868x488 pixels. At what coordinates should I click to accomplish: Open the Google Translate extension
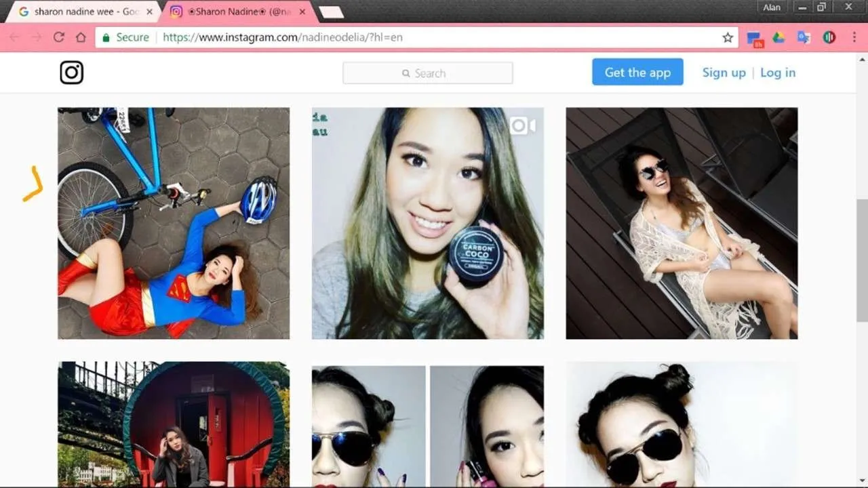tap(804, 37)
